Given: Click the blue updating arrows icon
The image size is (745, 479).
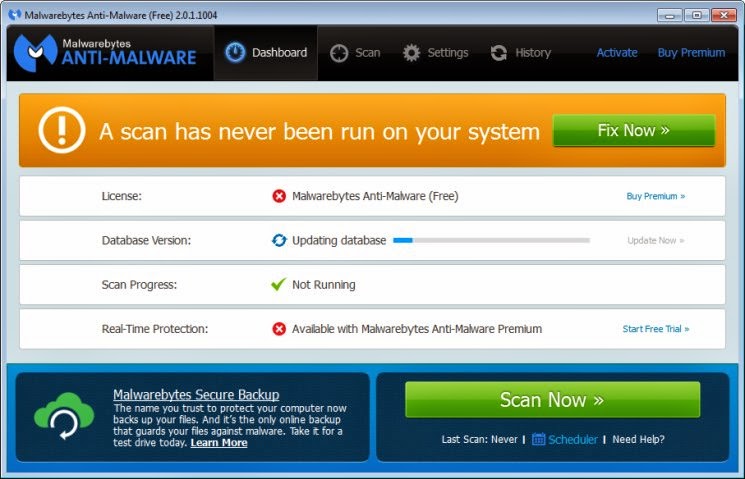Looking at the screenshot, I should pyautogui.click(x=279, y=240).
